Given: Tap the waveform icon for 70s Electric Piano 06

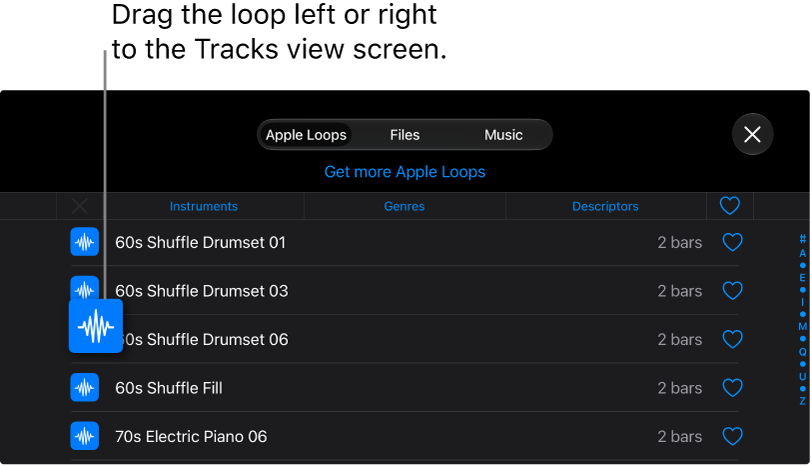Looking at the screenshot, I should coord(84,436).
